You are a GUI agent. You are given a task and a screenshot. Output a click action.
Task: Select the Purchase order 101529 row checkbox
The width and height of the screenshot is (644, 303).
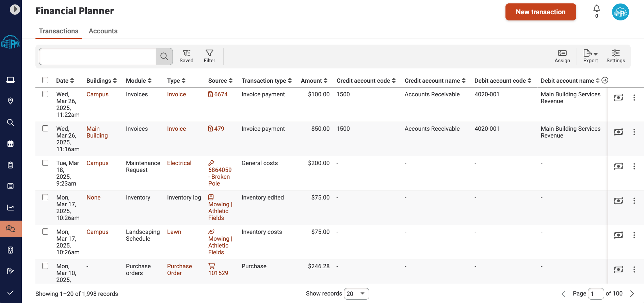(x=45, y=266)
